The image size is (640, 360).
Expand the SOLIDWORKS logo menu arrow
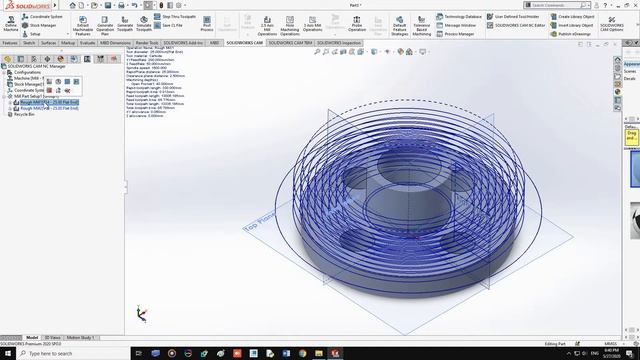coord(55,5)
